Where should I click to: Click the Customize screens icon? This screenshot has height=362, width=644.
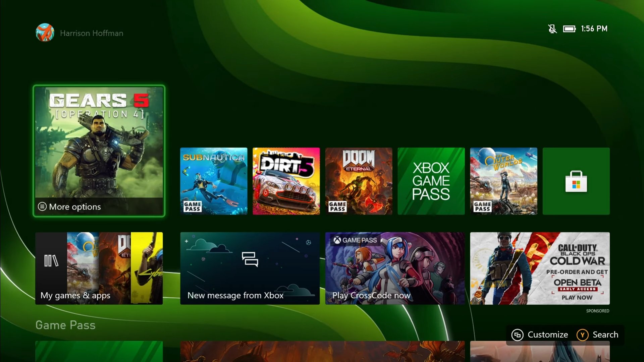(518, 335)
